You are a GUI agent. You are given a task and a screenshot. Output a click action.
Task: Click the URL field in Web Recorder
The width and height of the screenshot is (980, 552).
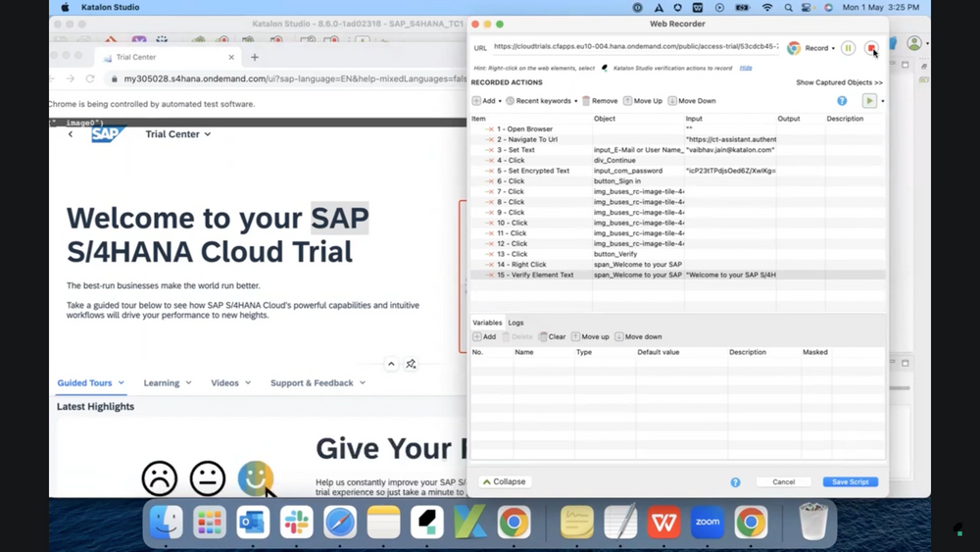coord(635,47)
